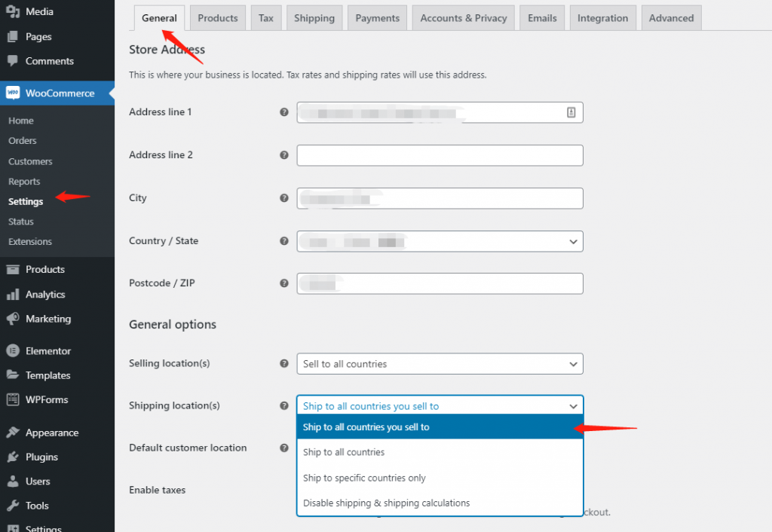Click the Elementor circle icon
This screenshot has height=532, width=772.
[x=13, y=351]
